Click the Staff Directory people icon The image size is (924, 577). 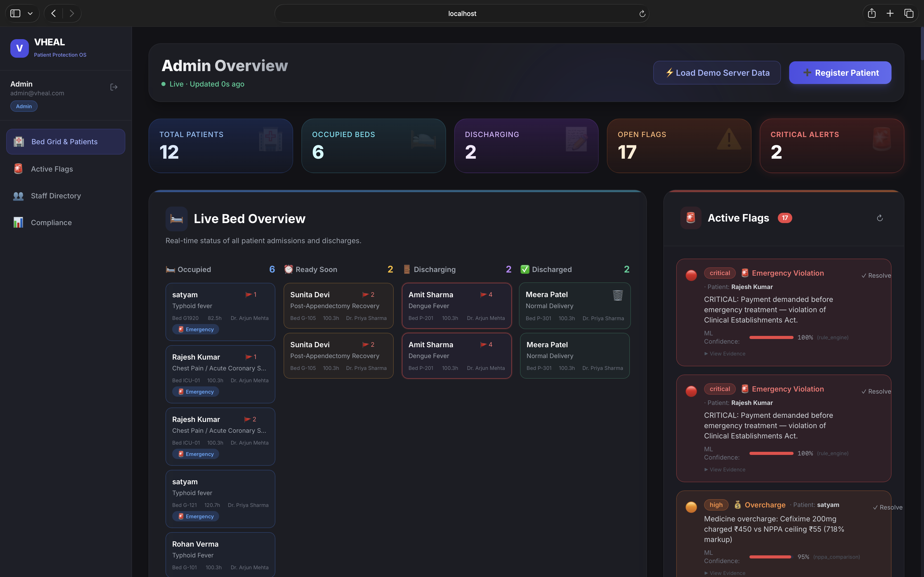coord(18,196)
